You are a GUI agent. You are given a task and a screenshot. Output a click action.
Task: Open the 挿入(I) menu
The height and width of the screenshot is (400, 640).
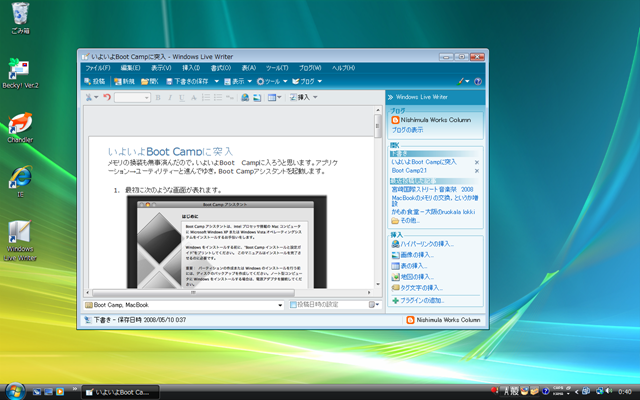coord(191,68)
